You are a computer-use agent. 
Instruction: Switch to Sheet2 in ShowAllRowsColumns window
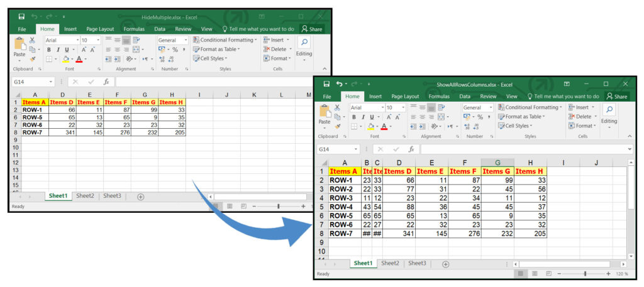(x=390, y=264)
